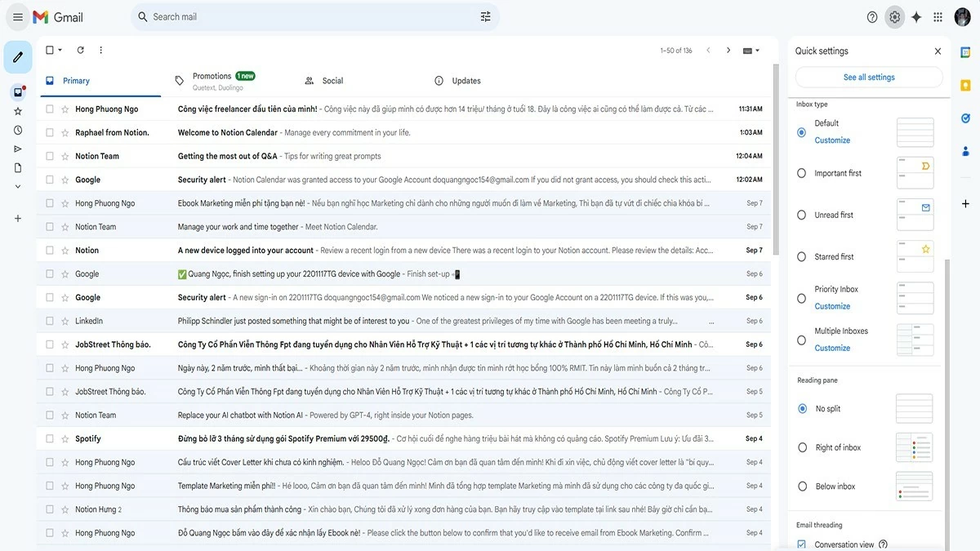Open advanced search options filters
This screenshot has width=980, height=551.
[x=484, y=16]
